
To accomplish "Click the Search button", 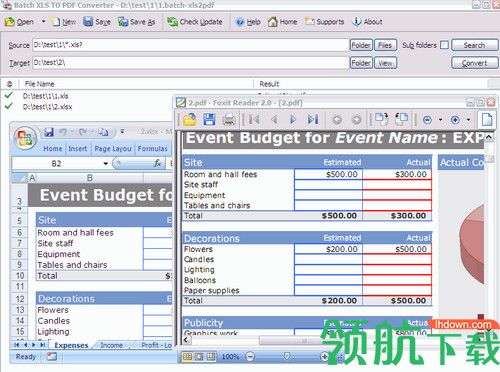I will (474, 45).
